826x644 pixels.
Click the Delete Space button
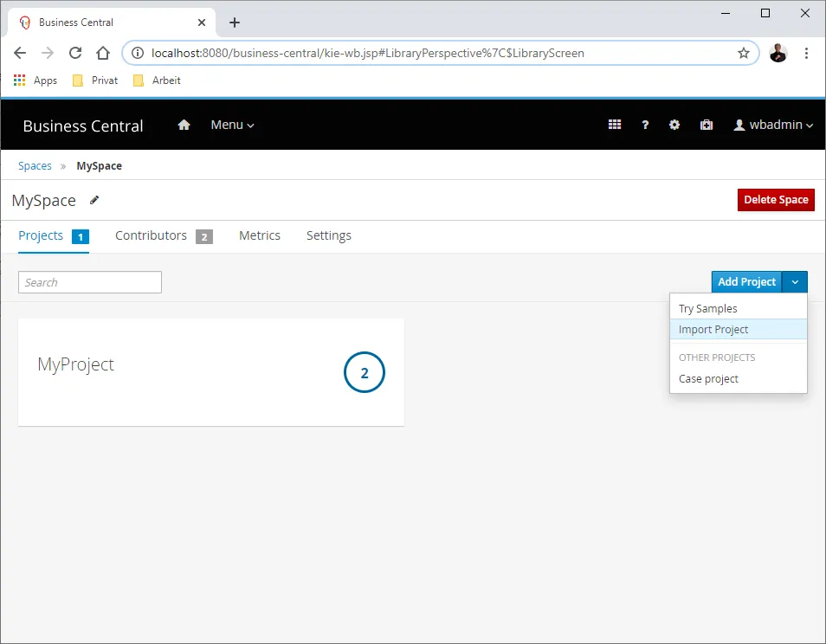776,200
